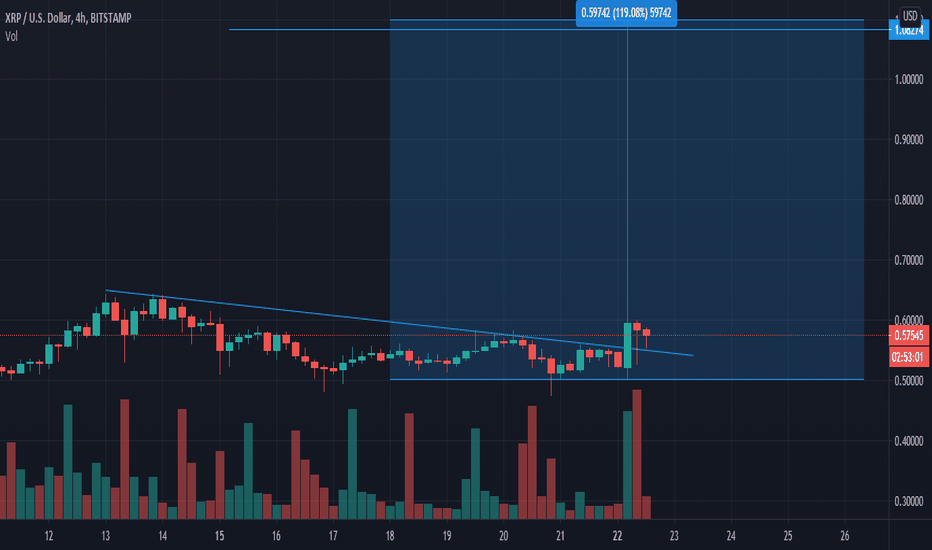932x550 pixels.
Task: Click date label 13 on the time axis
Action: click(x=105, y=536)
